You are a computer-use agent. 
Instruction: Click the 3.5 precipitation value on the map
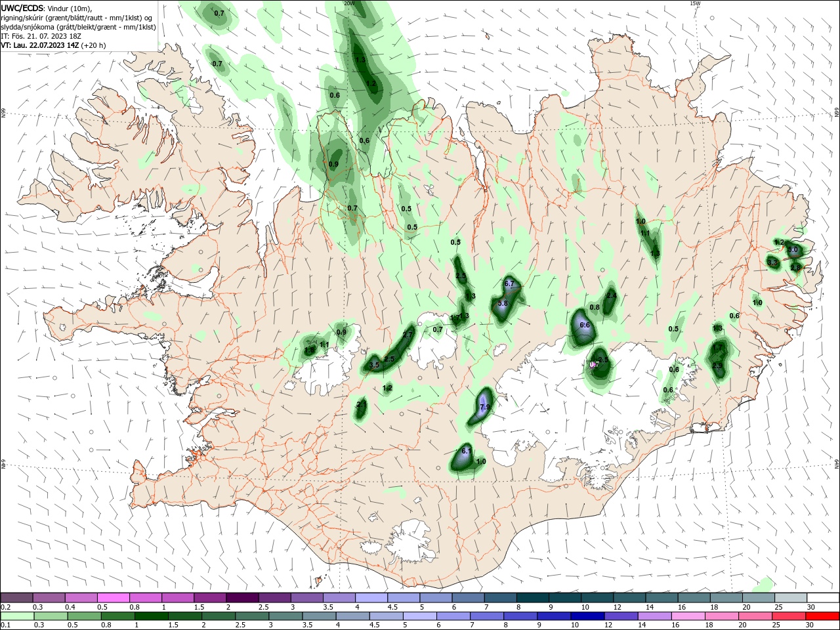[x=374, y=365]
